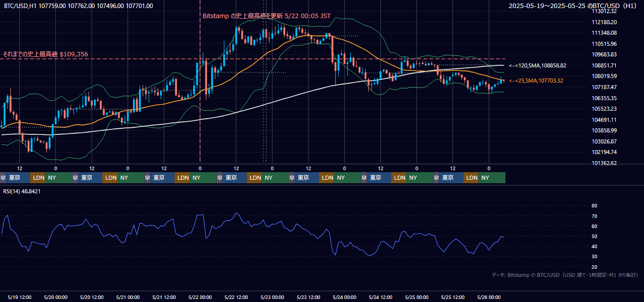Click price axis value 106355.35
This screenshot has height=302, width=644.
[x=604, y=98]
